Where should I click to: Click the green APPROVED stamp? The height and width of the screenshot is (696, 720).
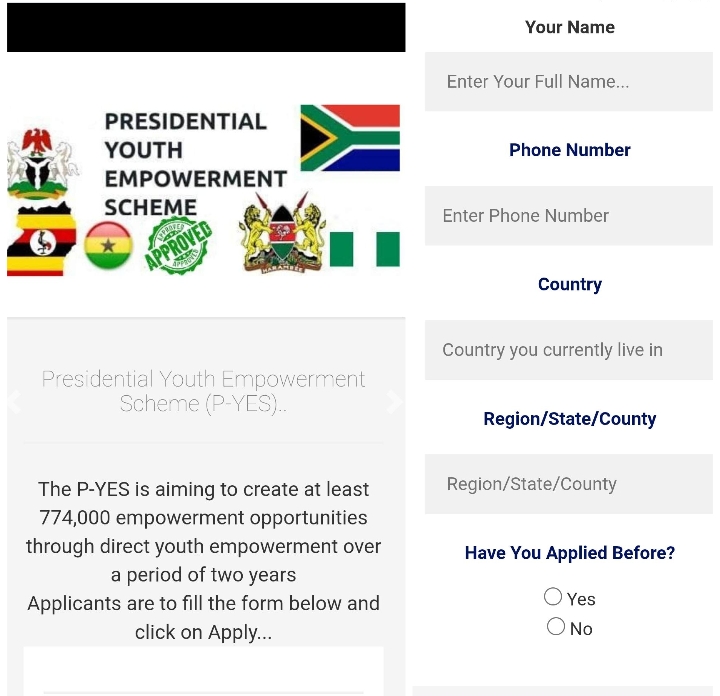(x=178, y=246)
